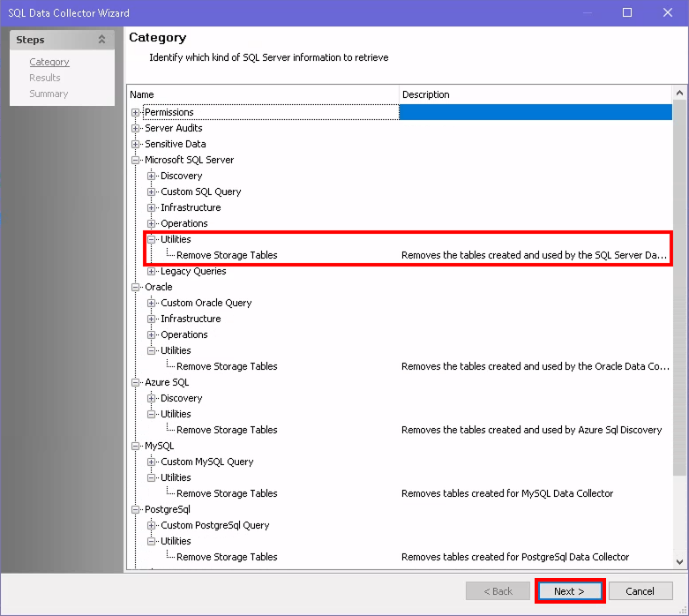Open the Category step link

[49, 62]
